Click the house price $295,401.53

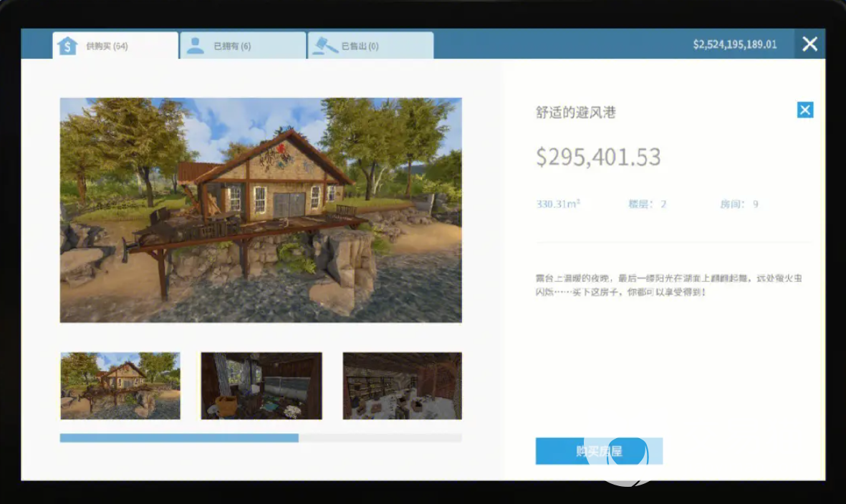(x=598, y=157)
